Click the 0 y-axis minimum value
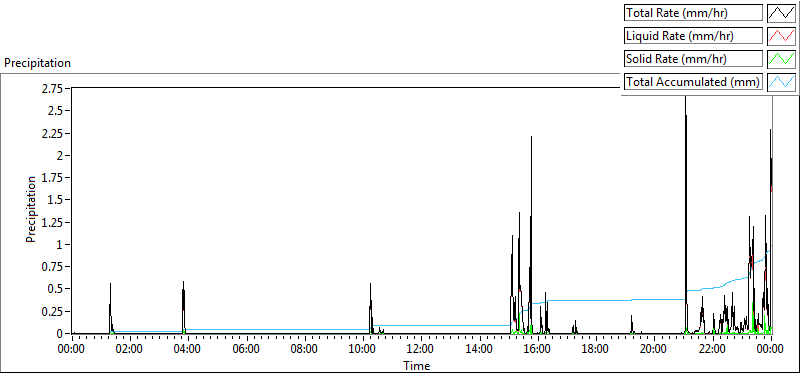 pos(60,333)
